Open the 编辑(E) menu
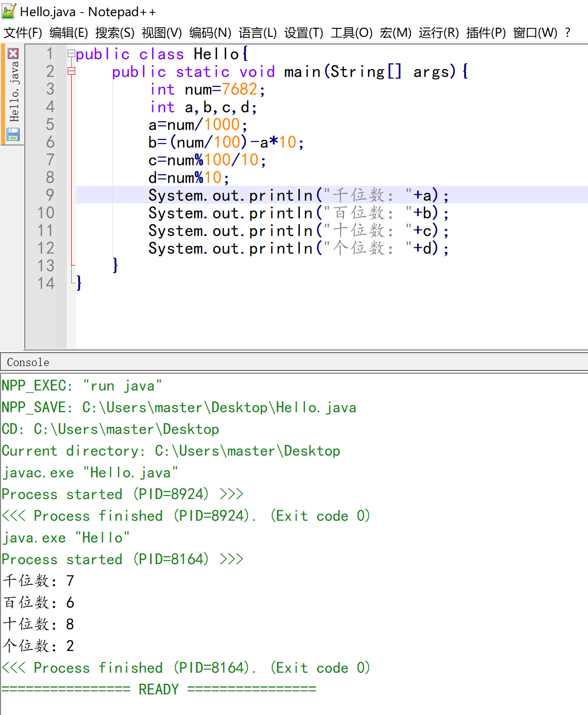Viewport: 588px width, 715px height. 69,33
